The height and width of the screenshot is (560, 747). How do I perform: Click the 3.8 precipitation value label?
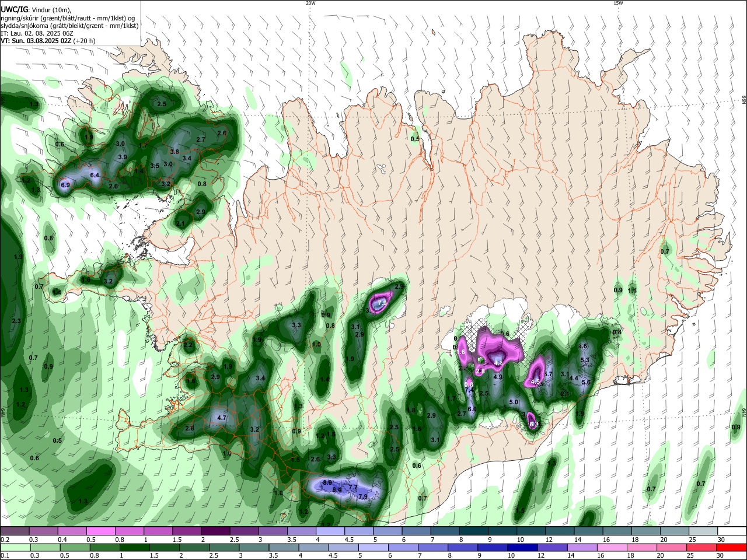coord(174,152)
